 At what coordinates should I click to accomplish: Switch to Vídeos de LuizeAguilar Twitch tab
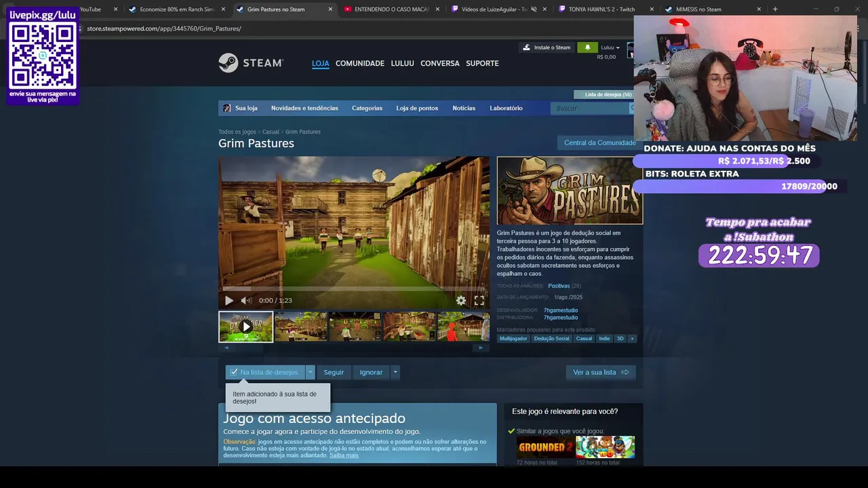pyautogui.click(x=492, y=9)
